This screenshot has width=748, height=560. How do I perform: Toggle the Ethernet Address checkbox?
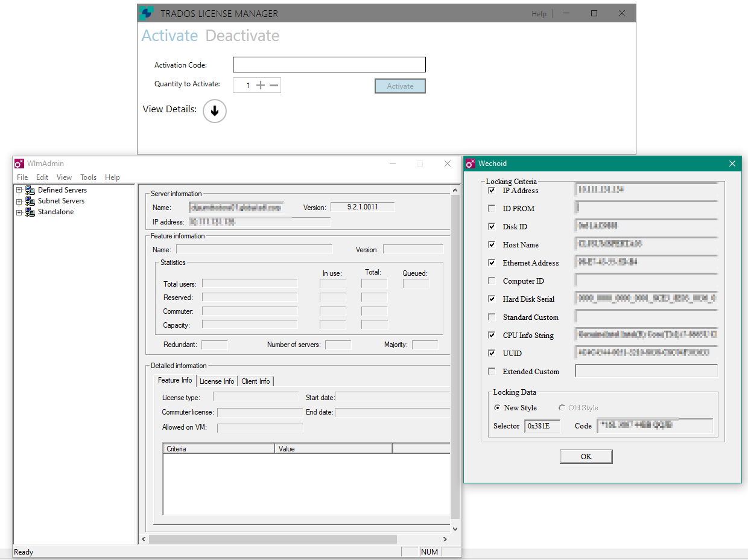(492, 263)
